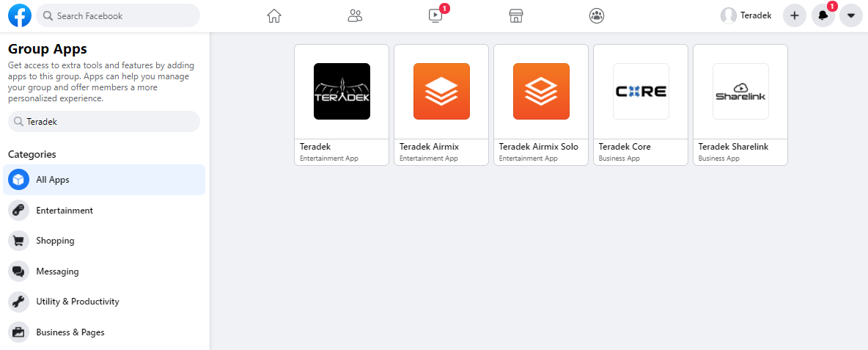Screen dimensions: 868x350
Task: Open the notifications bell icon
Action: [x=823, y=15]
